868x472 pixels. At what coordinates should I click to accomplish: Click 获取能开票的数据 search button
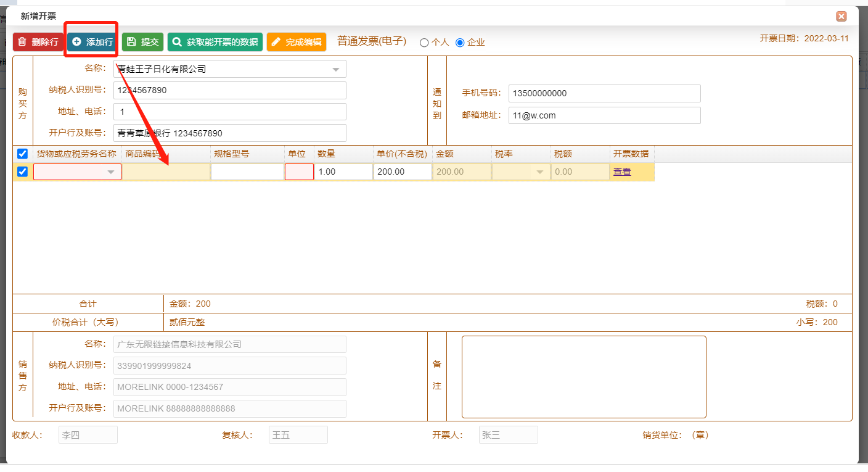click(215, 42)
